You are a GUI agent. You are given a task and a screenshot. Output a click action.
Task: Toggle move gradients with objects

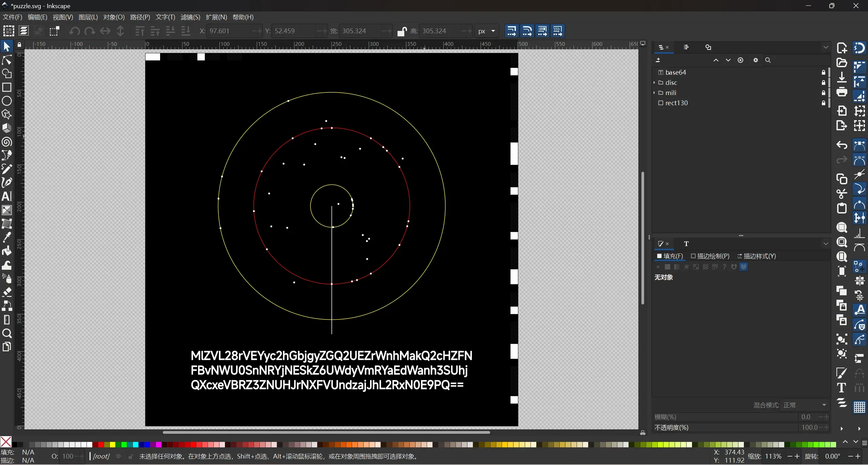coord(542,31)
